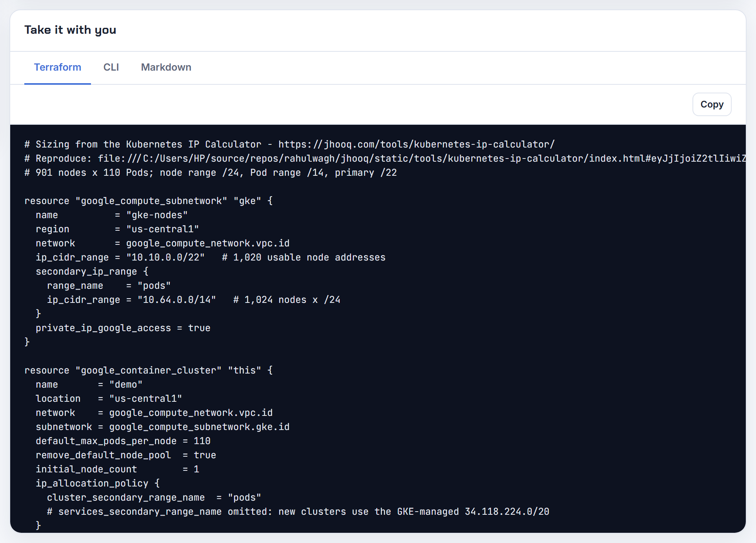Click the secondary_ip_range block opener
The height and width of the screenshot is (543, 756).
[92, 271]
